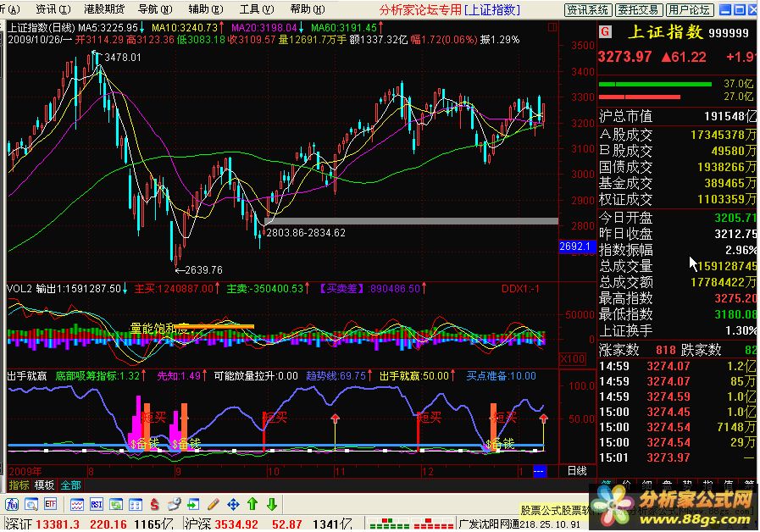Click the red G badge beside 上证指数
Viewport: 760px width, 532px height.
tap(605, 32)
